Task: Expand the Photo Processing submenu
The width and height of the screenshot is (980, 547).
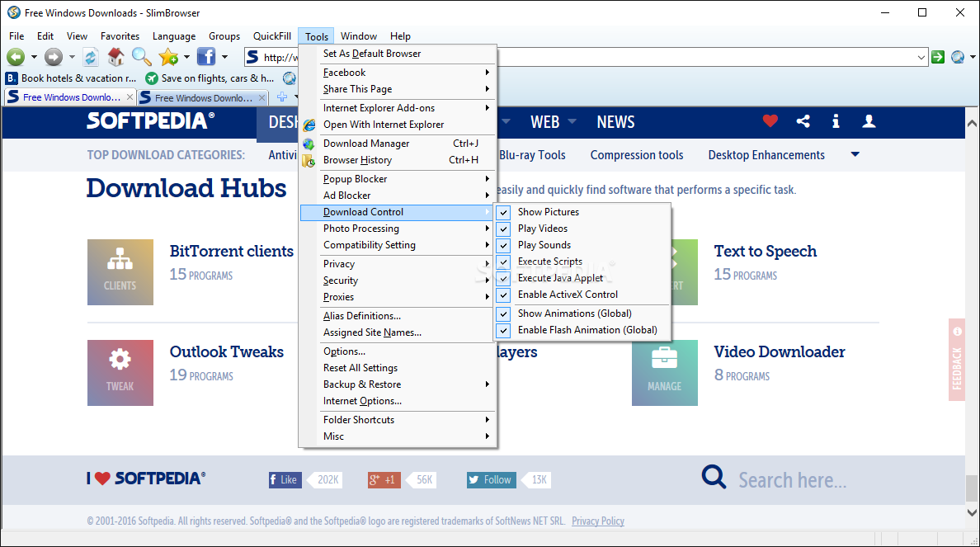Action: pos(398,229)
